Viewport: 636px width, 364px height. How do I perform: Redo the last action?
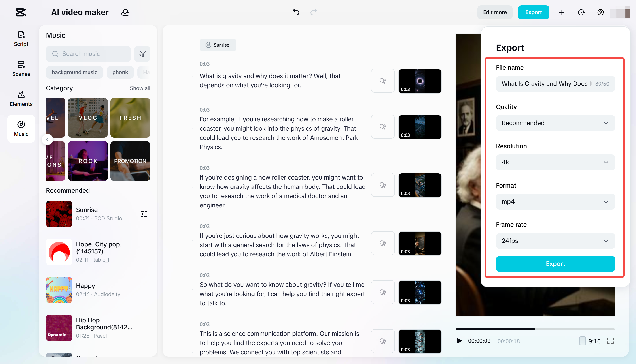tap(314, 12)
